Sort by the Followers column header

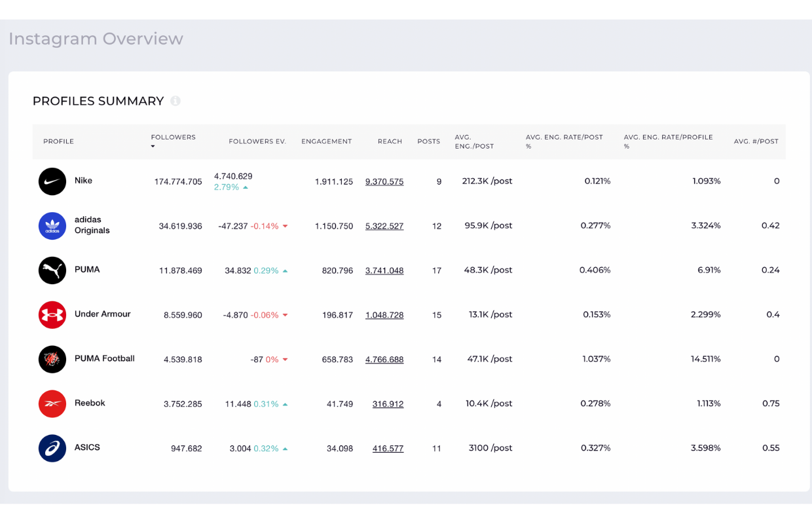(174, 137)
